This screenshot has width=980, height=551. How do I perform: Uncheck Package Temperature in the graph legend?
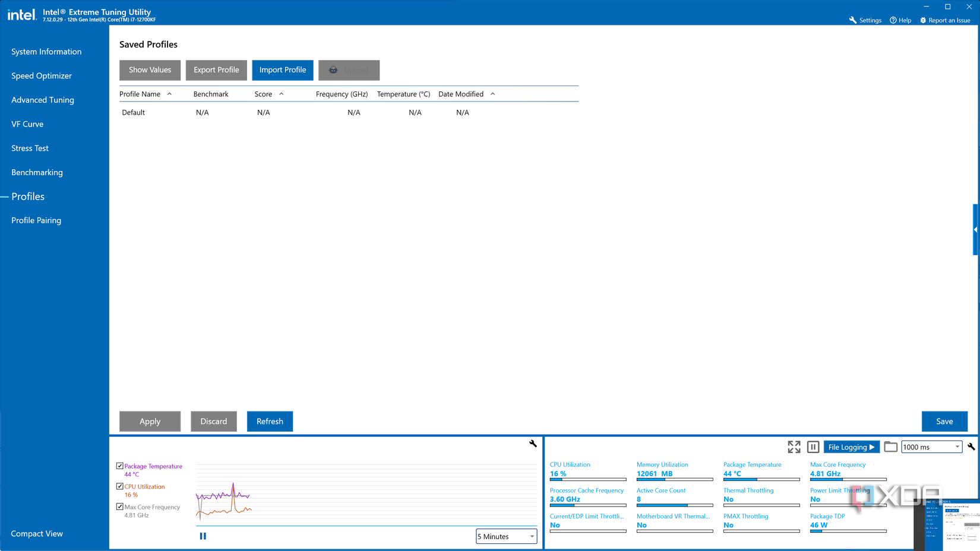click(x=119, y=465)
